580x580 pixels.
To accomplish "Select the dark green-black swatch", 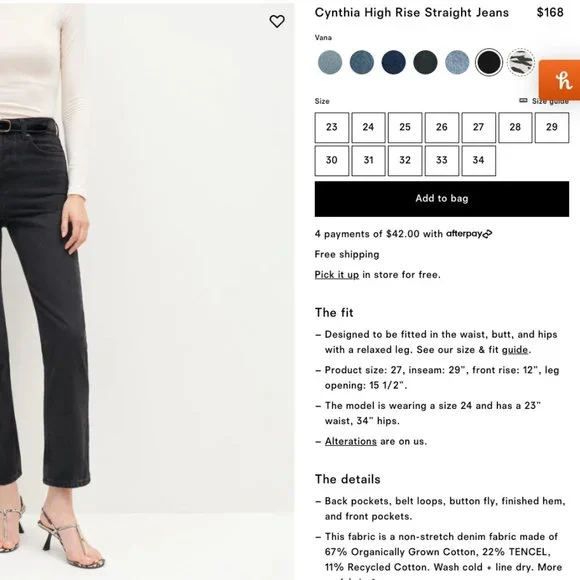I will pyautogui.click(x=425, y=62).
